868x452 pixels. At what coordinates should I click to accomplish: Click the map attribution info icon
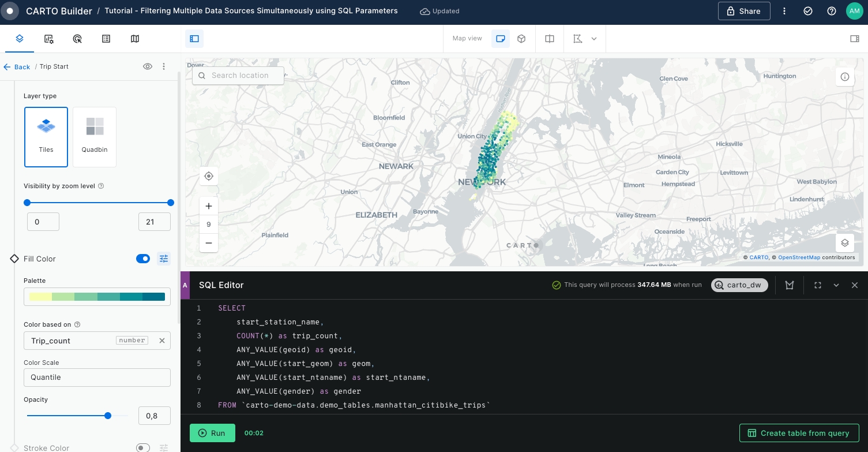(844, 77)
